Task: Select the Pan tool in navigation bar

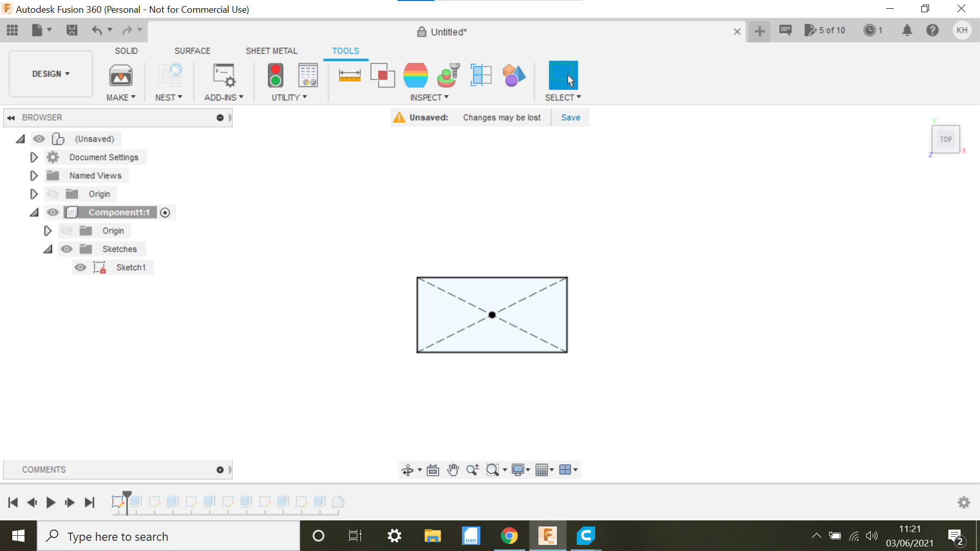Action: [453, 470]
